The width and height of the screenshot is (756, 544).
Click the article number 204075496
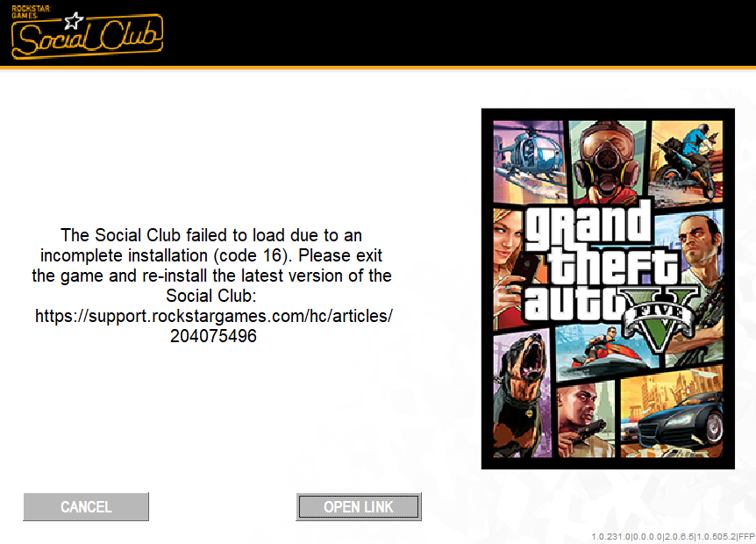(213, 336)
